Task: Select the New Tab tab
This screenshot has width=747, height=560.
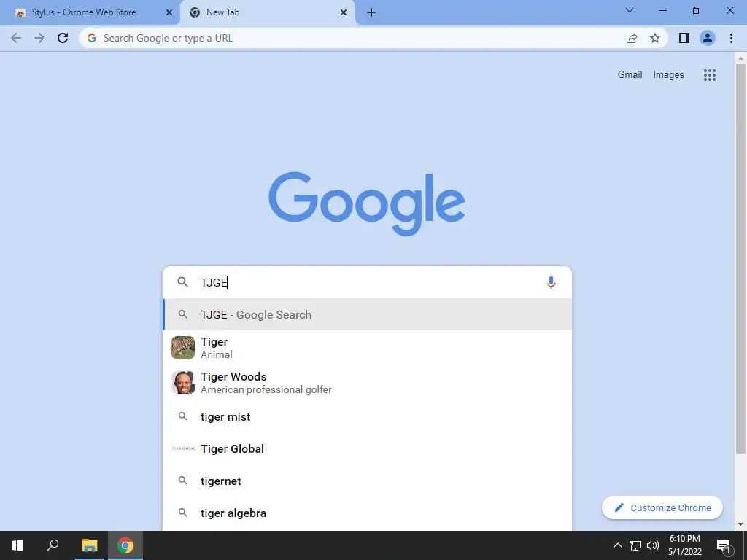Action: pyautogui.click(x=267, y=12)
